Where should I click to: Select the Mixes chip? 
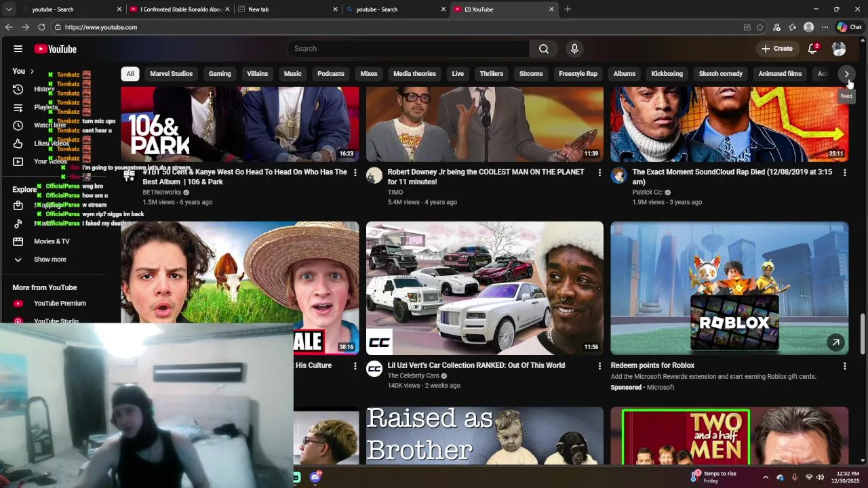(369, 74)
